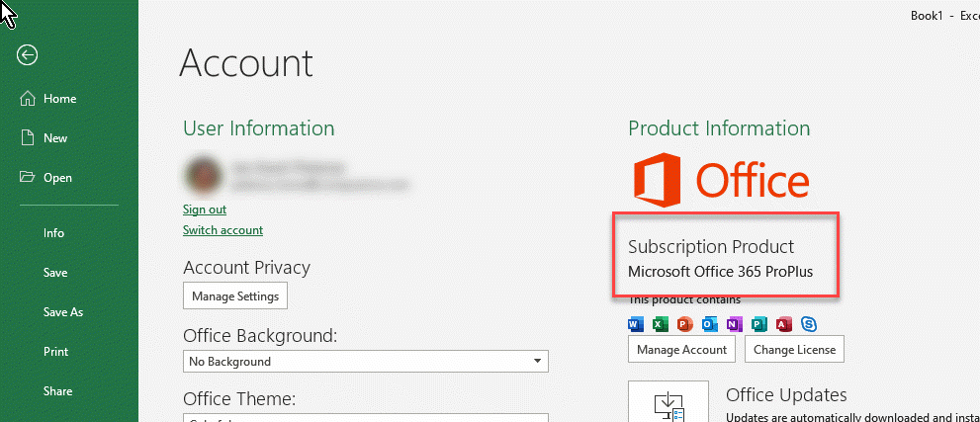Open the Share menu item

pyautogui.click(x=57, y=391)
